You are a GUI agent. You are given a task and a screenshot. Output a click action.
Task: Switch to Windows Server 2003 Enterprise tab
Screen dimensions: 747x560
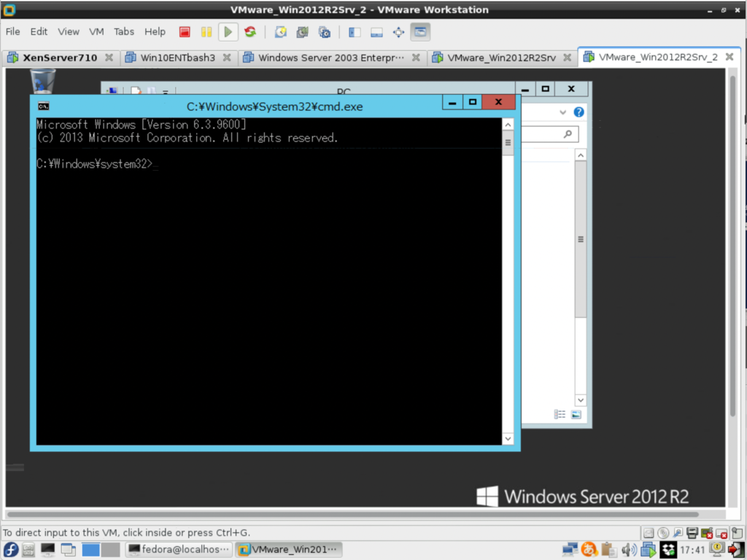331,58
